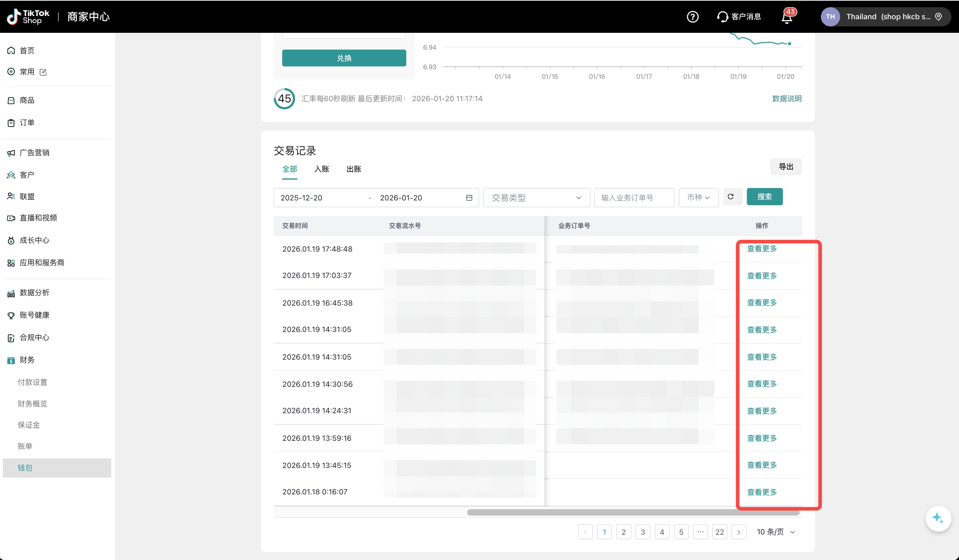
Task: Click the table's horizontal scrollbar
Action: click(x=632, y=512)
